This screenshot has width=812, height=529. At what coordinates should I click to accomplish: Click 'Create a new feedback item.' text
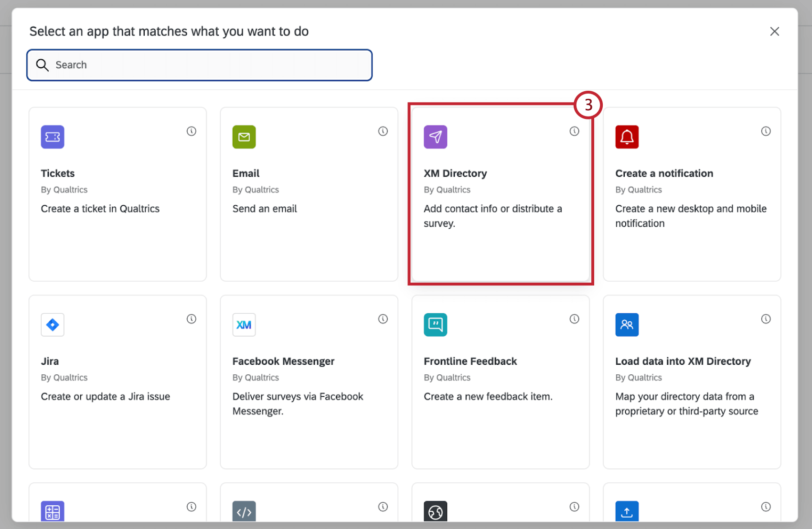point(488,396)
